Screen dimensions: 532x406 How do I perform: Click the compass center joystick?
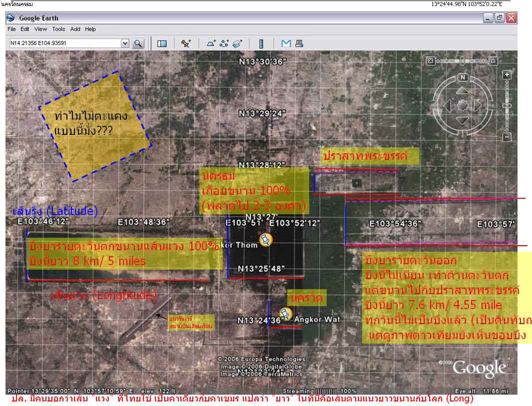click(463, 105)
